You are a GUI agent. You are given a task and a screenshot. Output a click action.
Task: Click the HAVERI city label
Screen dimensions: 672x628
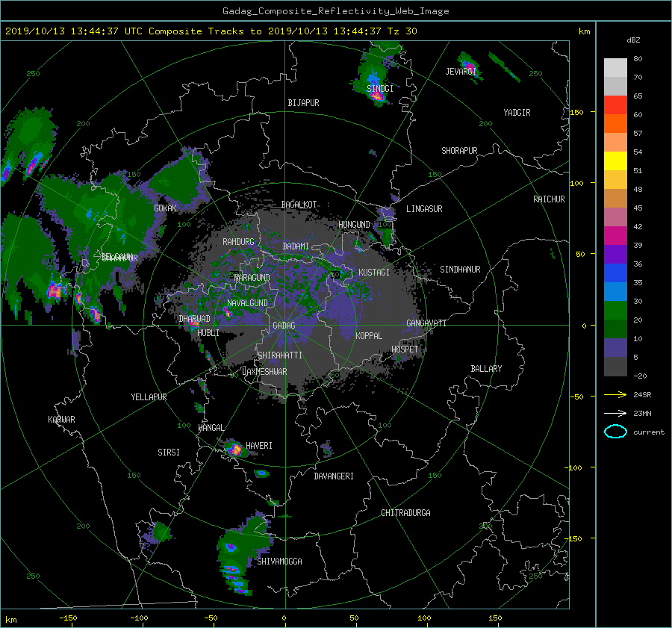pyautogui.click(x=259, y=445)
